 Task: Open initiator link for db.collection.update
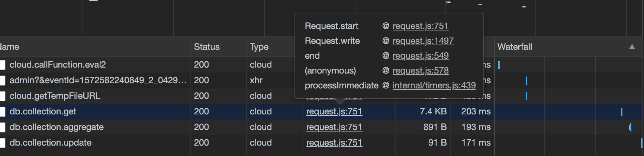coord(334,143)
